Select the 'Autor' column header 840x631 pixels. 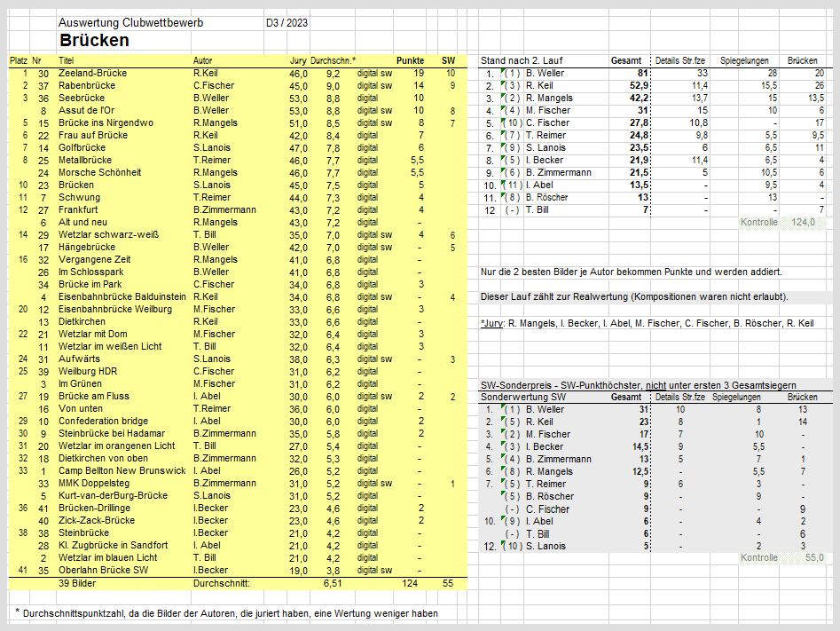point(202,60)
